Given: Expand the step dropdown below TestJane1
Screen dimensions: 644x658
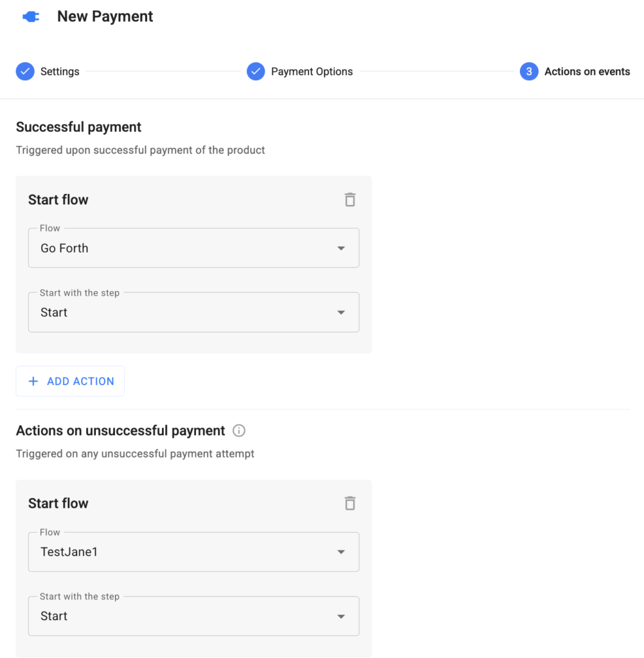Looking at the screenshot, I should 193,616.
